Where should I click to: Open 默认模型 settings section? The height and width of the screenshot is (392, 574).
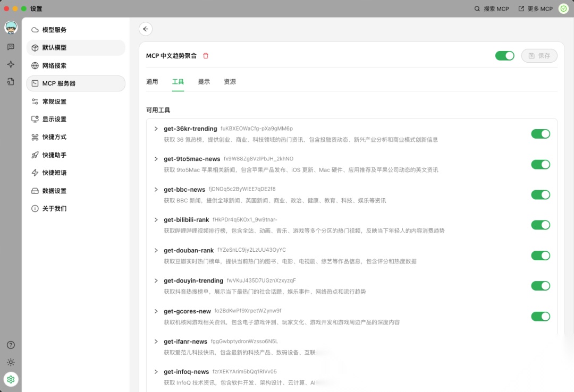tap(76, 48)
